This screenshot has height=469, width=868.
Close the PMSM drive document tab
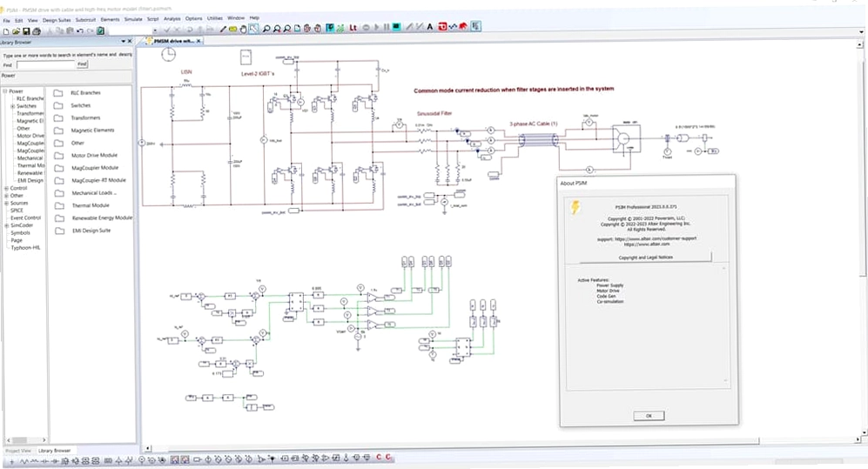198,41
